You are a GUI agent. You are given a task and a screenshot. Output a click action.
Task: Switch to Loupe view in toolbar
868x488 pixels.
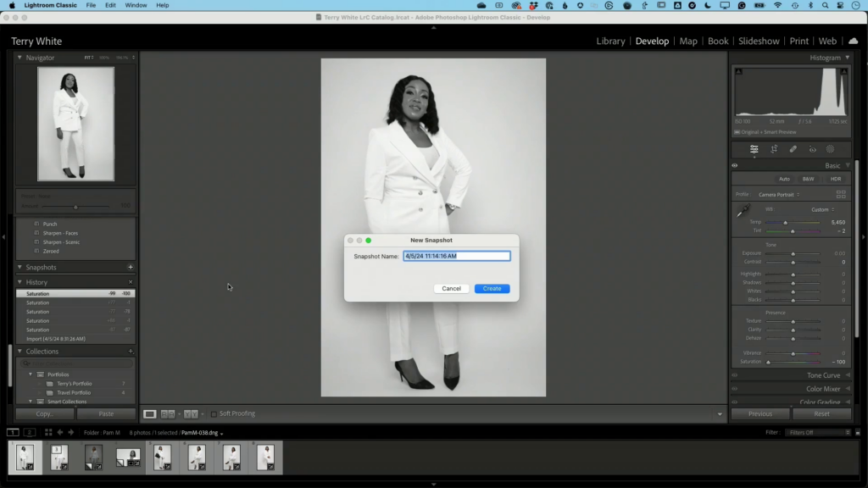click(x=149, y=413)
